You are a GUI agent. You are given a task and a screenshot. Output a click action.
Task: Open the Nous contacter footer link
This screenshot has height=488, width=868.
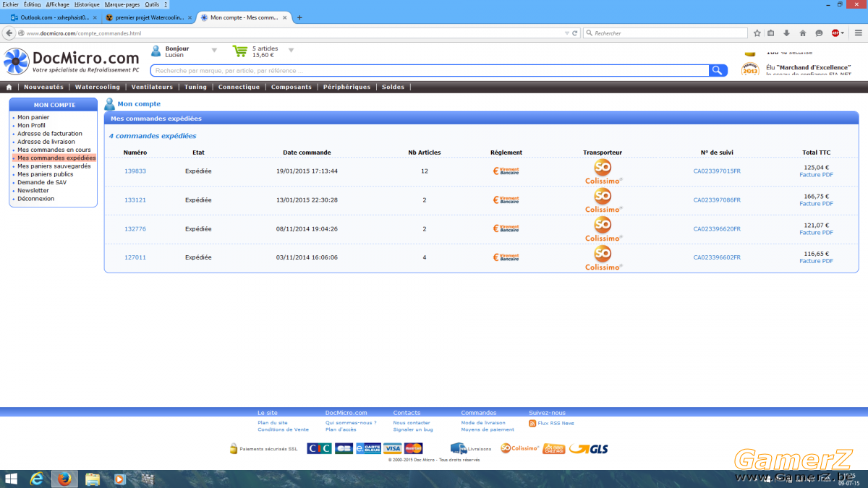pos(412,423)
